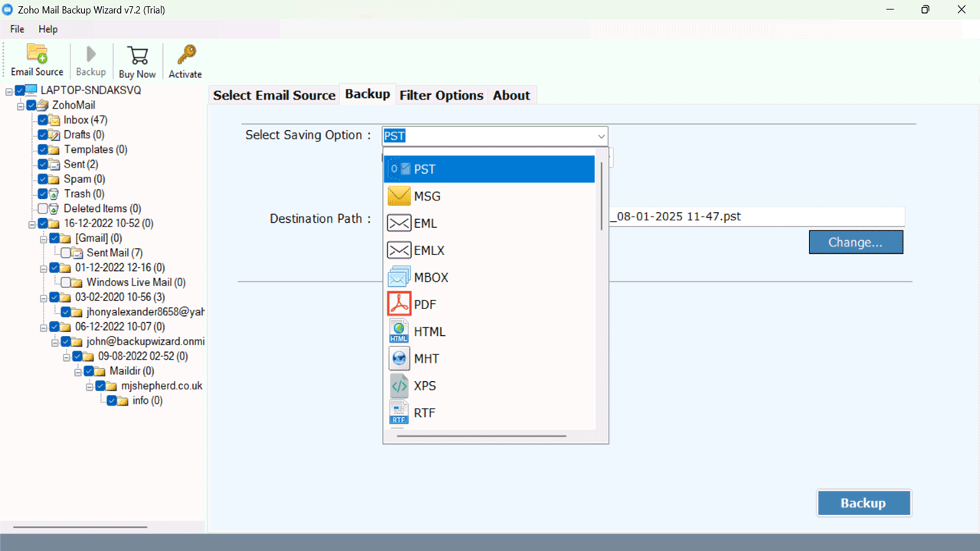Pick the RTF format icon
Image resolution: width=980 pixels, height=551 pixels.
pos(399,412)
